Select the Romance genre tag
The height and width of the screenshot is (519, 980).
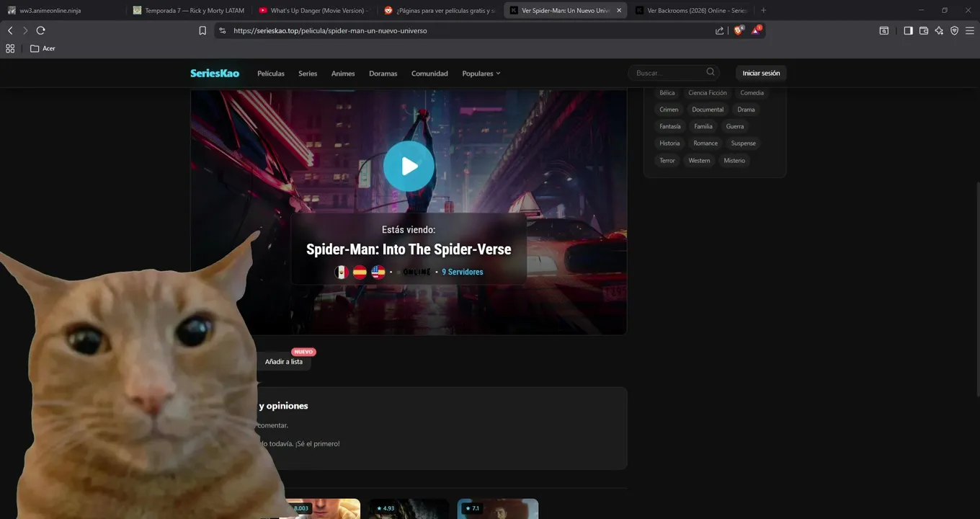(705, 143)
